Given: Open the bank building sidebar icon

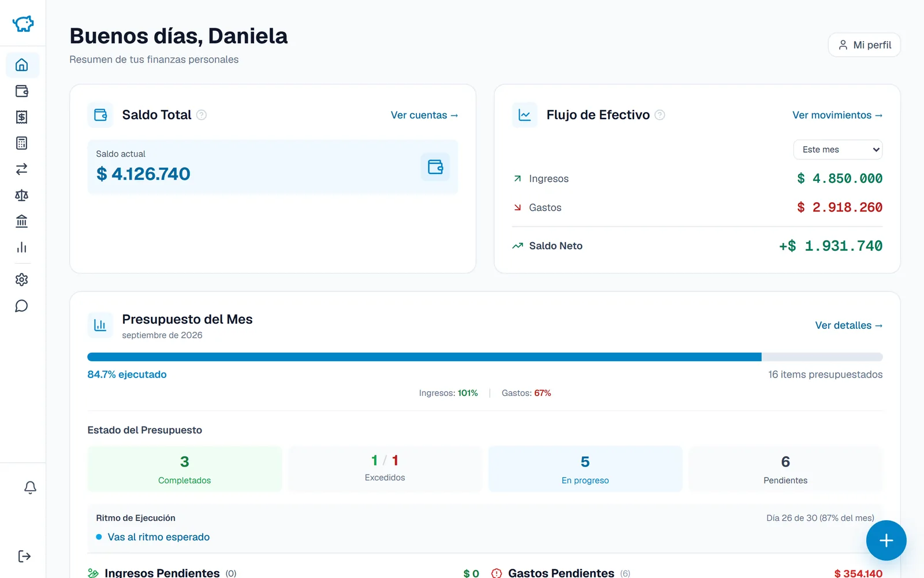Looking at the screenshot, I should pos(22,221).
